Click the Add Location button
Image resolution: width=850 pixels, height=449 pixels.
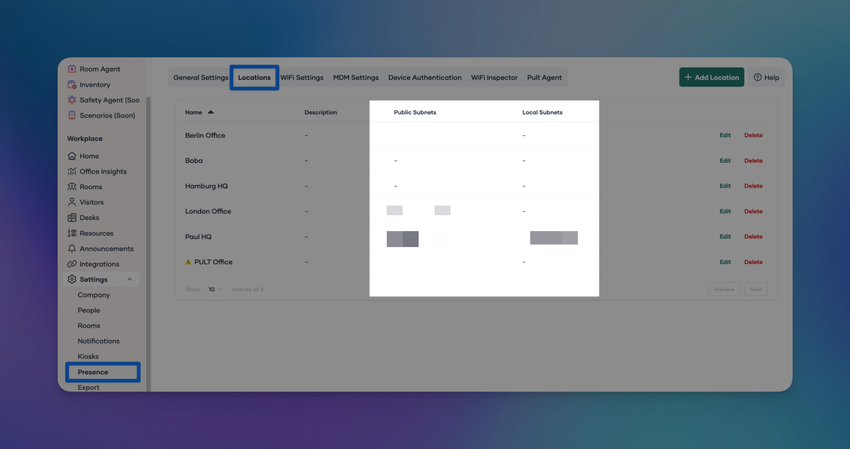click(711, 77)
